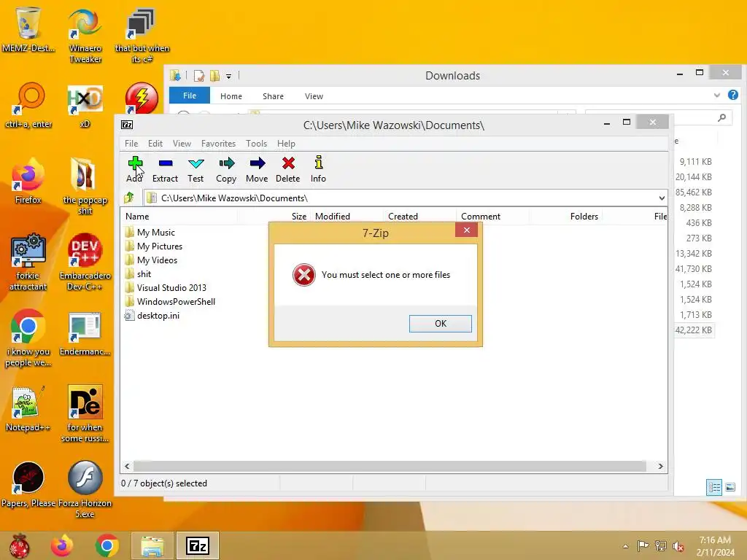Open the View tab in Downloads window
Image resolution: width=747 pixels, height=560 pixels.
[314, 96]
